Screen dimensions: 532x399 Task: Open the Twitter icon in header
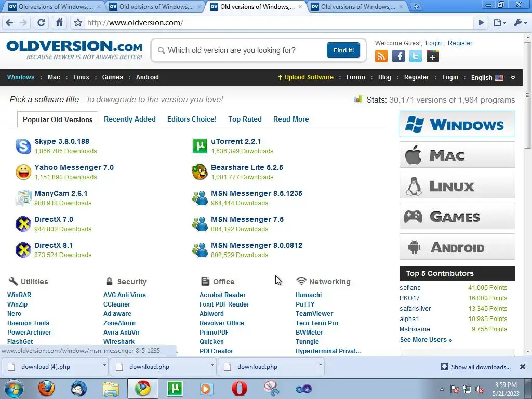tap(415, 56)
